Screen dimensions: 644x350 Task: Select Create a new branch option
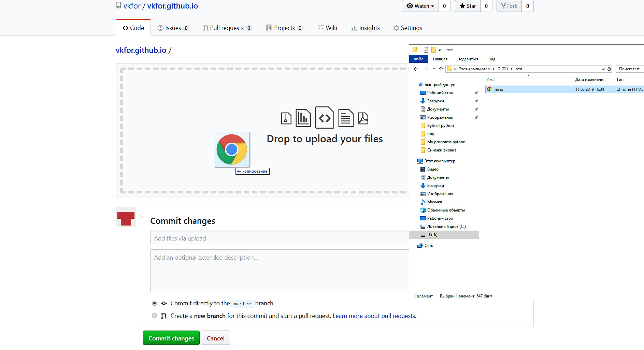tap(155, 316)
